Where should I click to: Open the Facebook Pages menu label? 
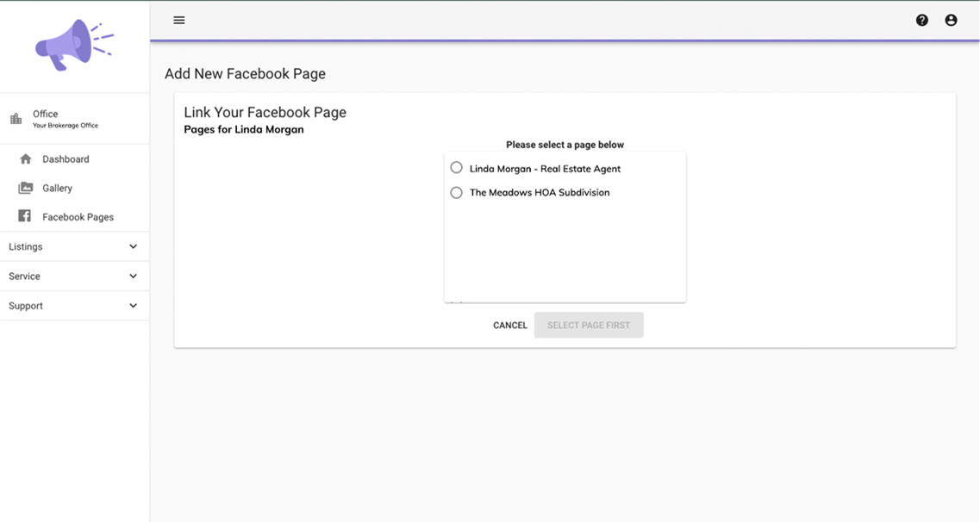78,217
